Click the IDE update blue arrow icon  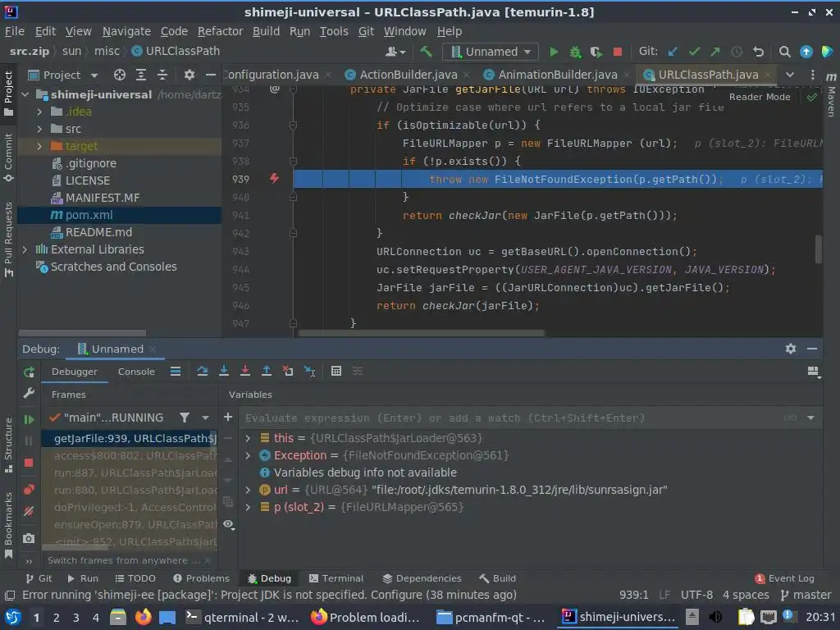pos(806,52)
